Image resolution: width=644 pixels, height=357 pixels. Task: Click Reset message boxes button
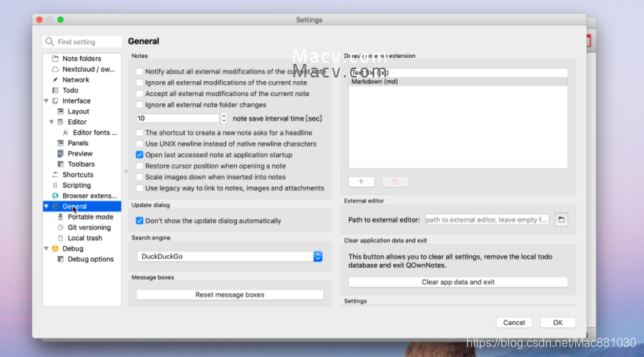230,295
